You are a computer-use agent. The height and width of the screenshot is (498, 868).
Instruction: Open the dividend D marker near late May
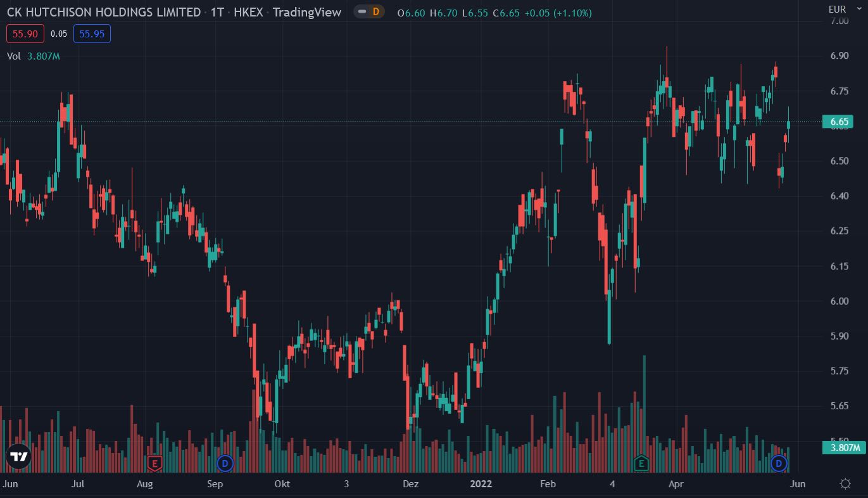[779, 464]
